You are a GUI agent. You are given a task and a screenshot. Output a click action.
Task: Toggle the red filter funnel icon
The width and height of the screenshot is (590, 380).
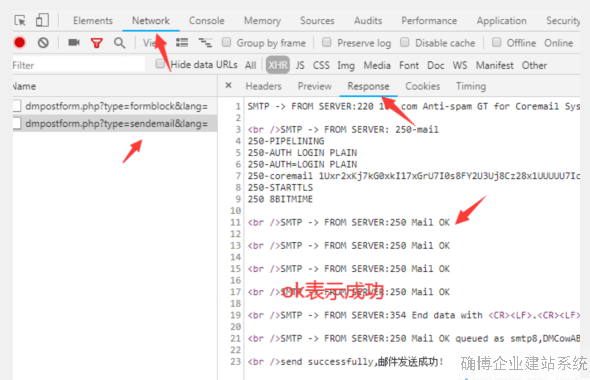tap(97, 43)
